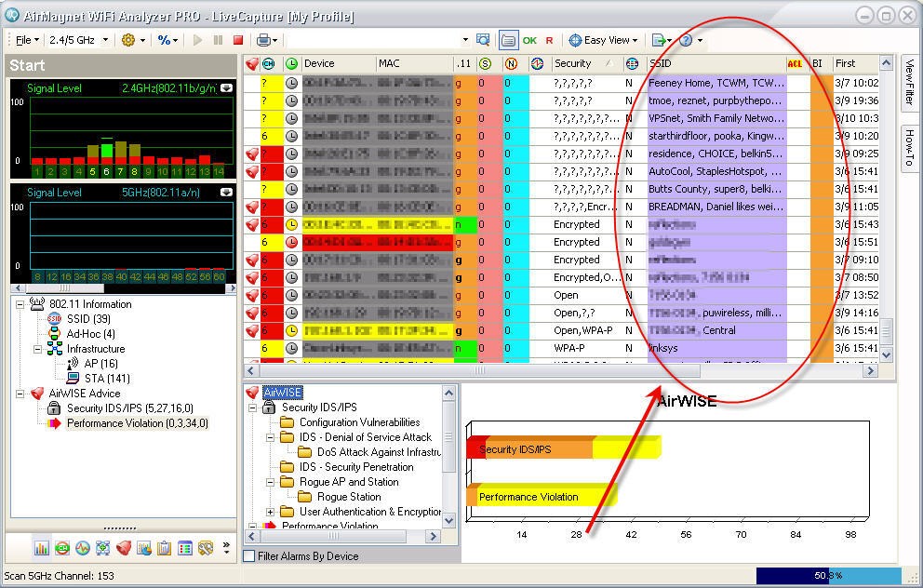Viewport: 923px width, 588px height.
Task: Click the percent display toolbar icon
Action: [164, 40]
